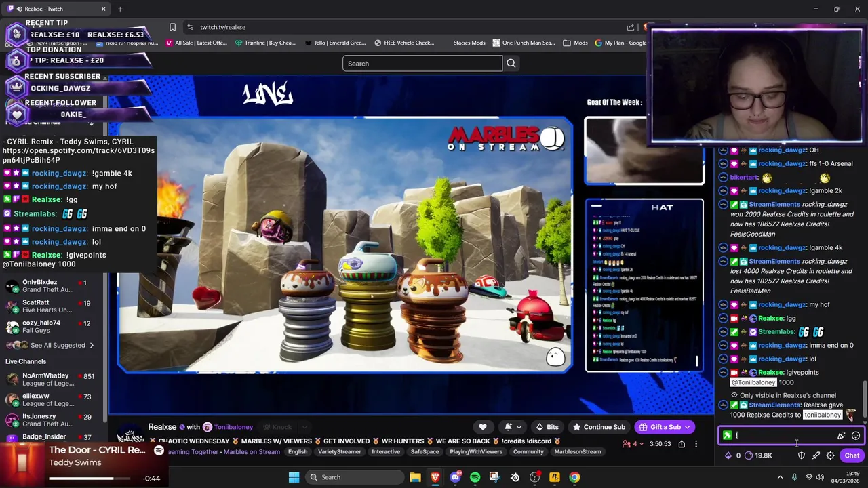Screen dimensions: 868x488
Task: Open Gift a Sub options
Action: (x=665, y=427)
